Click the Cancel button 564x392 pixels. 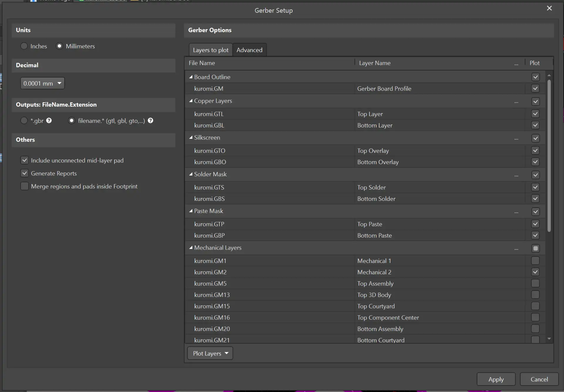click(539, 379)
